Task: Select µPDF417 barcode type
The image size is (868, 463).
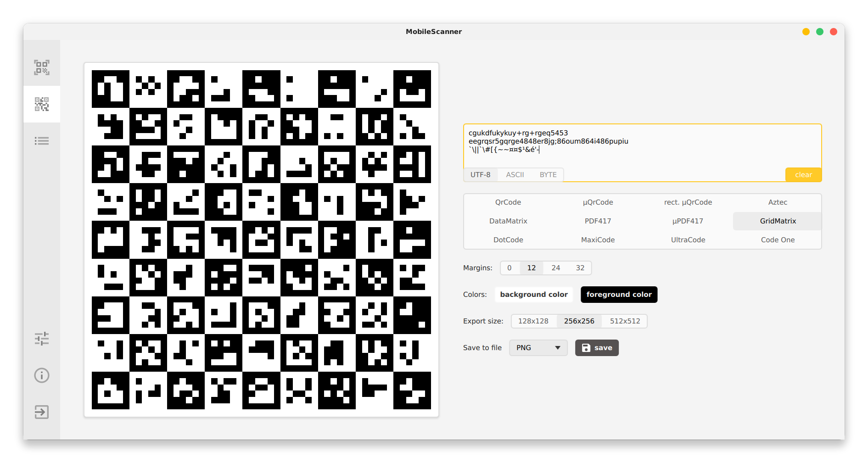Action: click(688, 221)
